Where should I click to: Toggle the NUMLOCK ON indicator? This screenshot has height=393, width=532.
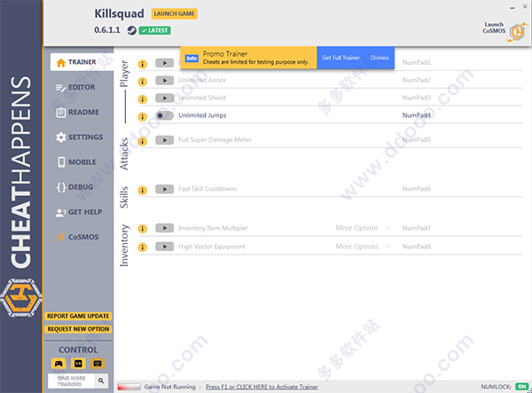click(522, 387)
